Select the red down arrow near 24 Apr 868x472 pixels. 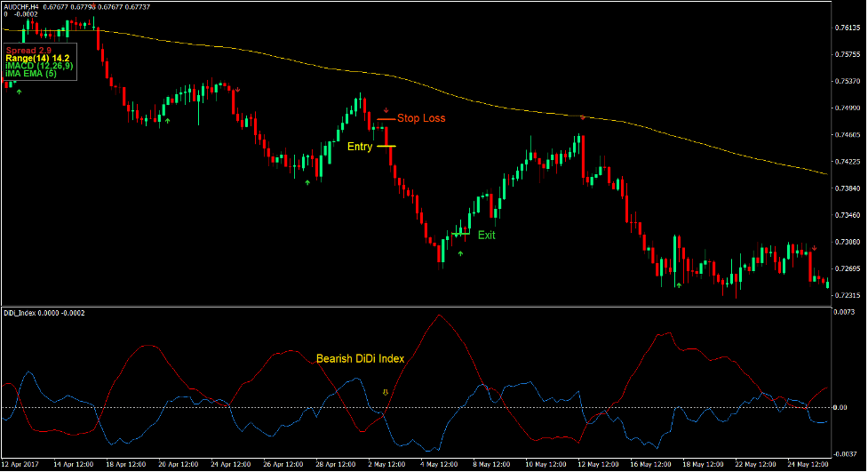[237, 89]
